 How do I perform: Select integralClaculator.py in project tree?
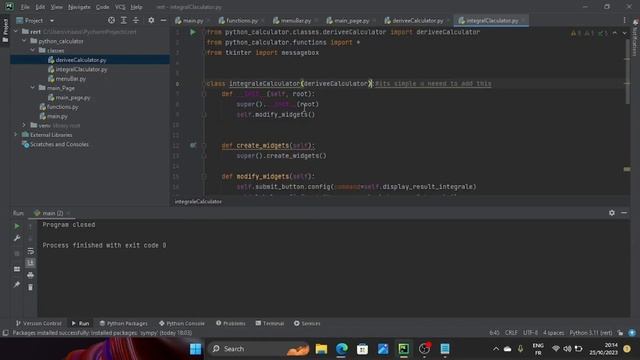coord(81,69)
